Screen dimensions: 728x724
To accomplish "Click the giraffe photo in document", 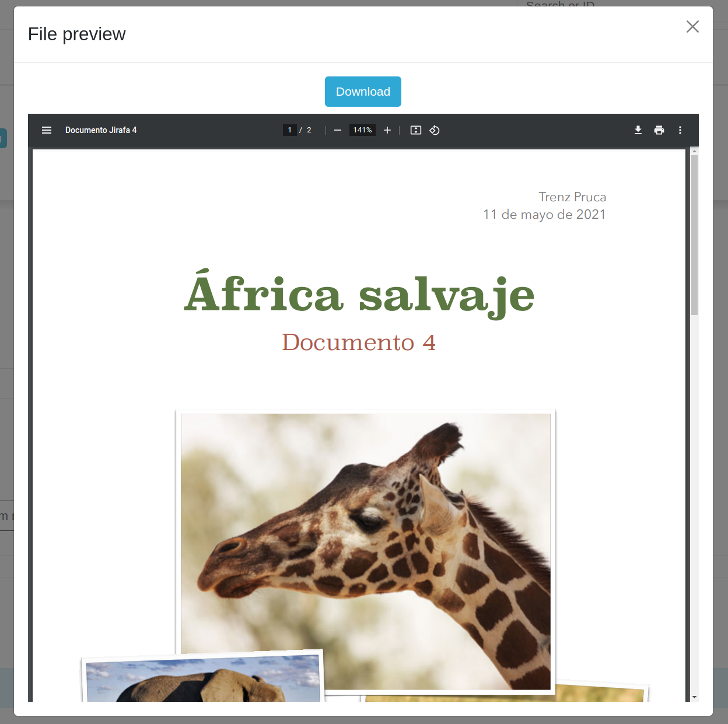I will pos(366,551).
